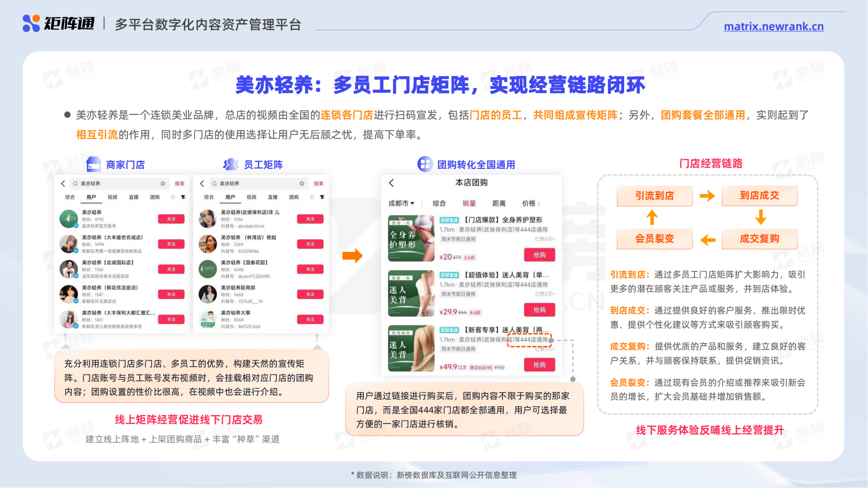Screen dimensions: 868x488
Task: Open the matrix.newrank.cn link
Action: [x=774, y=26]
